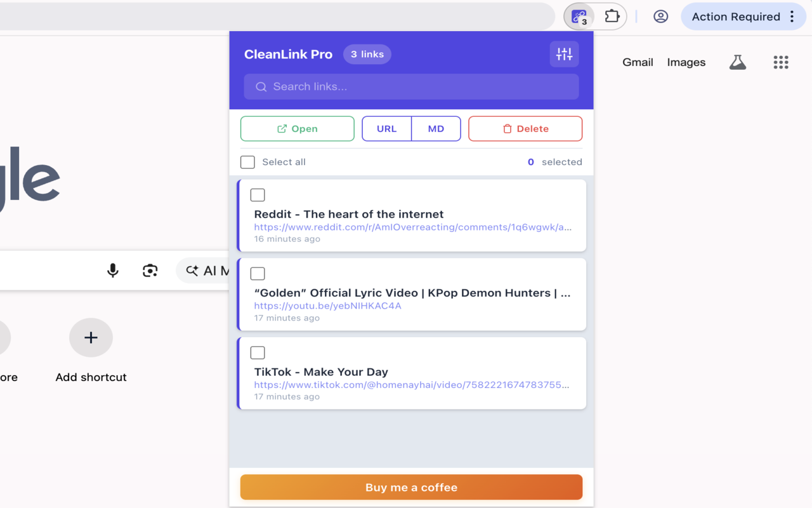The image size is (812, 508).
Task: Click the CleanLink Pro extension icon in toolbar
Action: tap(579, 17)
